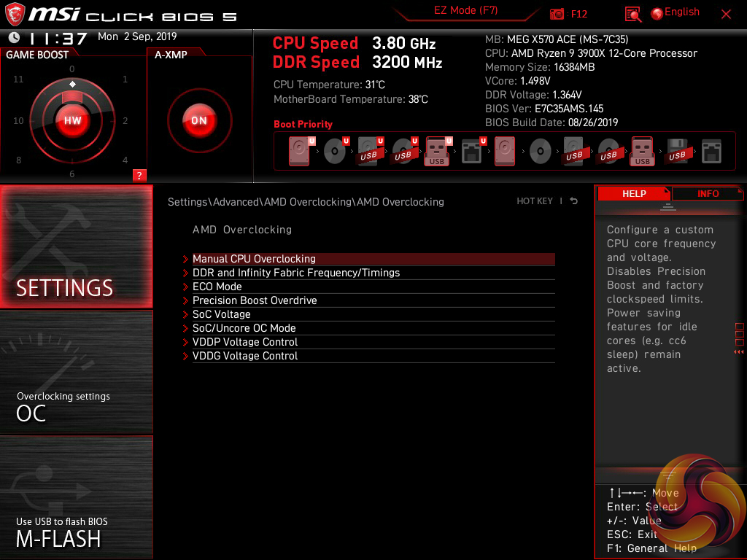Switch to the INFO tab
This screenshot has height=560, width=747.
[708, 194]
